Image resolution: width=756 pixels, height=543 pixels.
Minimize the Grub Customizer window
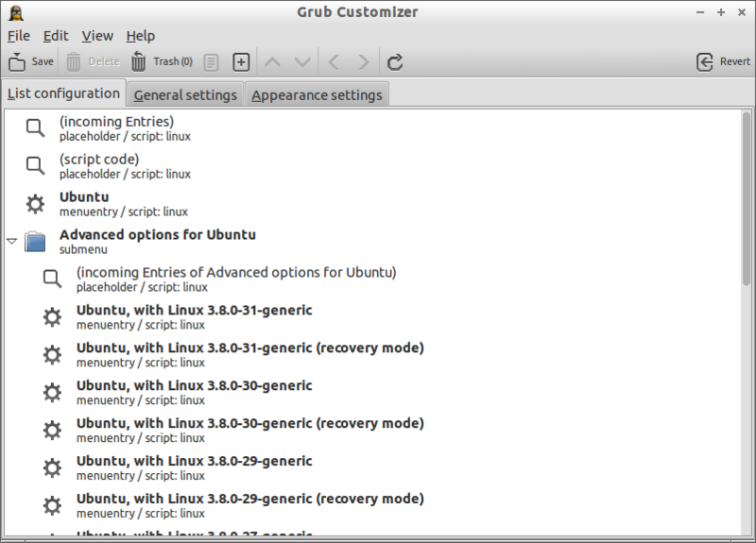(700, 12)
